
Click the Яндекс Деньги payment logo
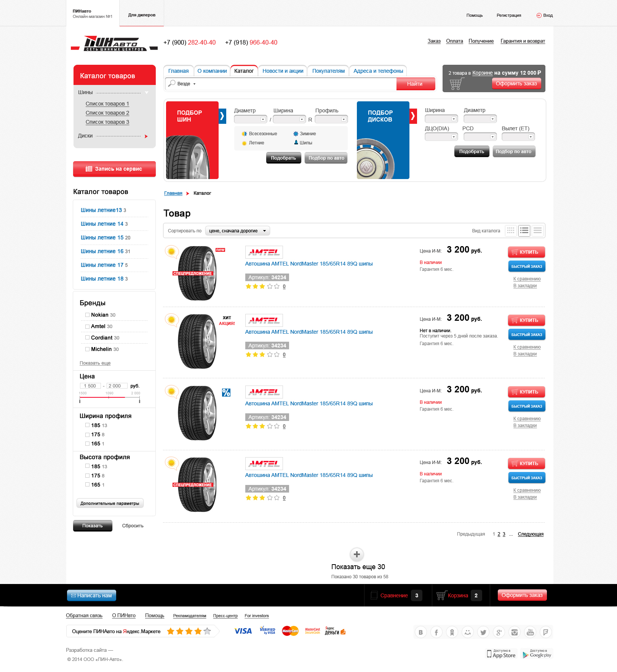[335, 631]
